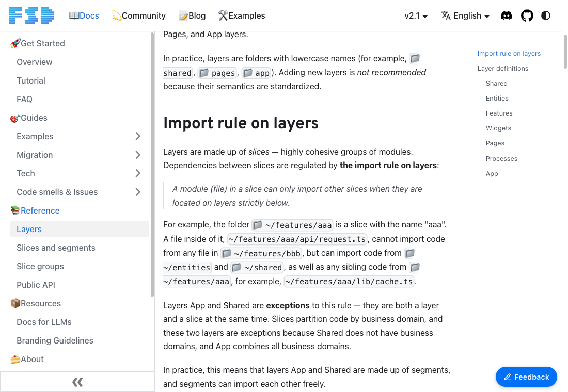The image size is (568, 392).
Task: Expand Code smells & Issues chevron
Action: coord(138,192)
